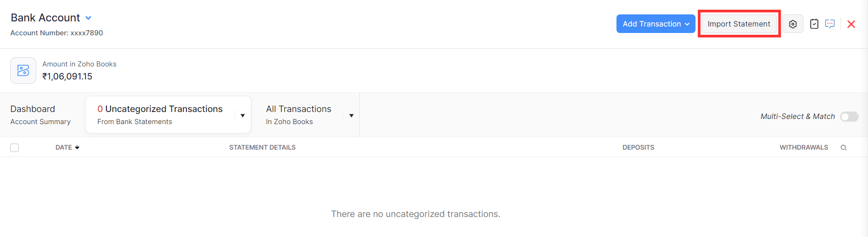Viewport: 868px width, 237px height.
Task: Close the bank account view with red X
Action: pyautogui.click(x=851, y=24)
